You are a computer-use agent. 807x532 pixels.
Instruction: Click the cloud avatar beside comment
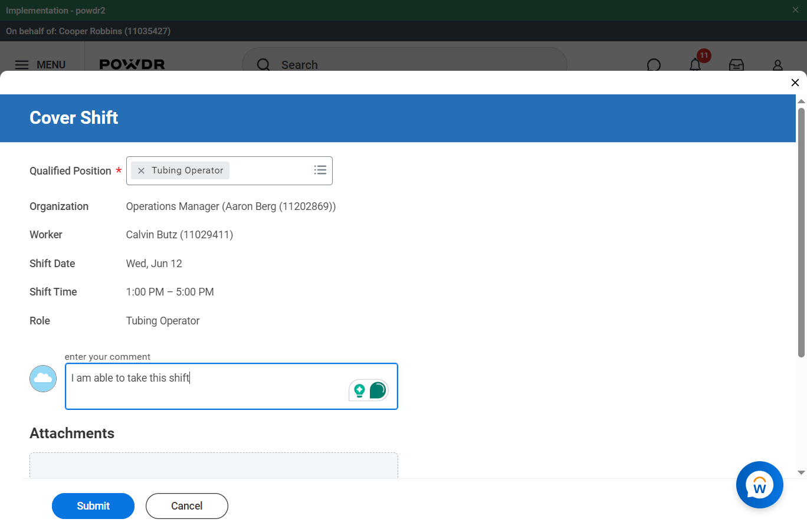pos(43,379)
